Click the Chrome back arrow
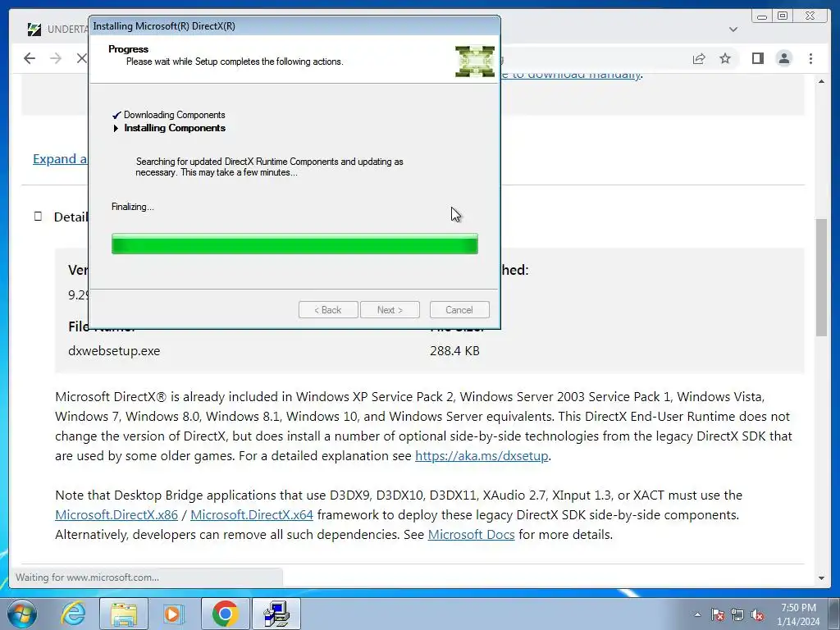The image size is (840, 630). (30, 58)
